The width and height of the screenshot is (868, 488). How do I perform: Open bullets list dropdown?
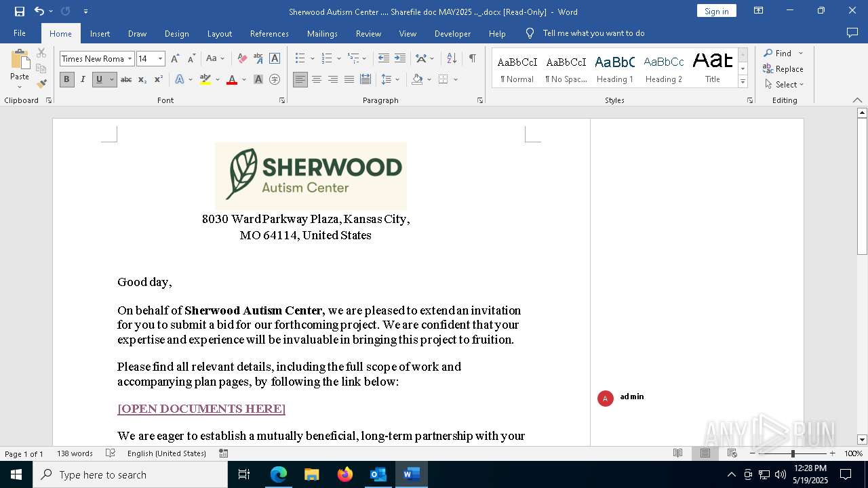click(313, 58)
